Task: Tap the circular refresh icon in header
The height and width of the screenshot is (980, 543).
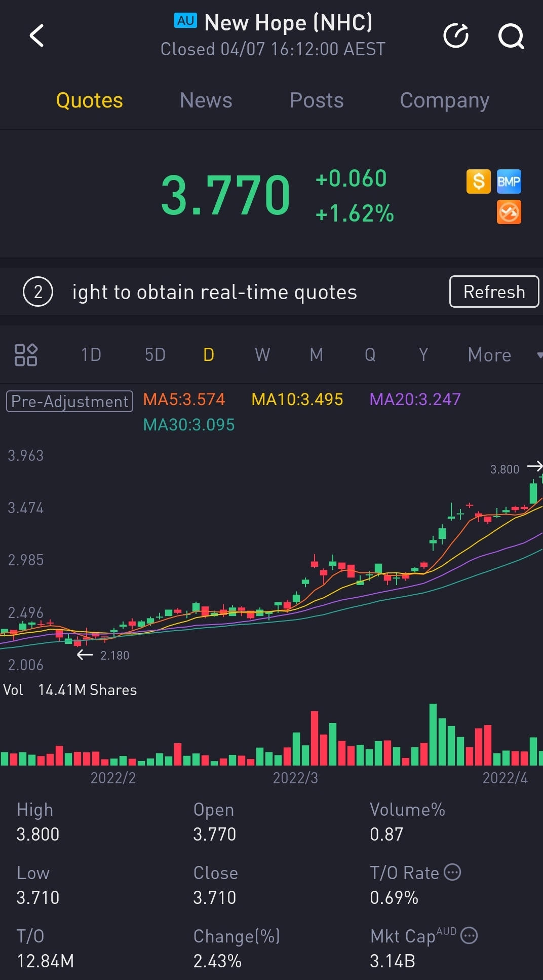Action: 456,35
